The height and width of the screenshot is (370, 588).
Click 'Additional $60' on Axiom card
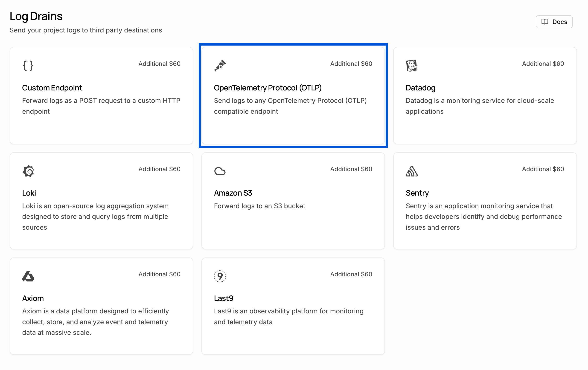160,274
